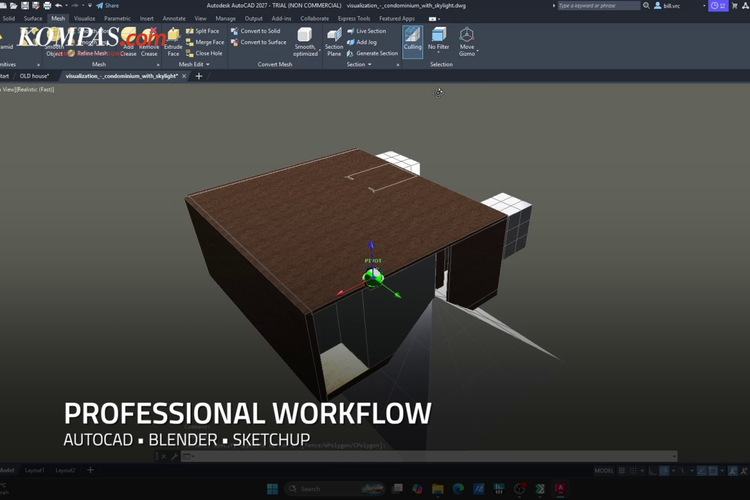Select the Split Face tool
This screenshot has width=750, height=500.
(x=202, y=31)
